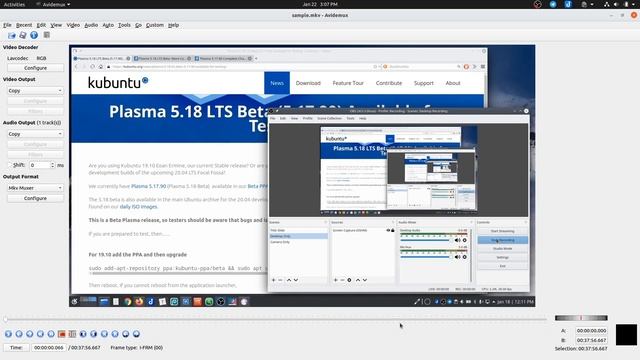Click the timeline slider handle at start
This screenshot has width=640, height=360.
[x=5, y=319]
